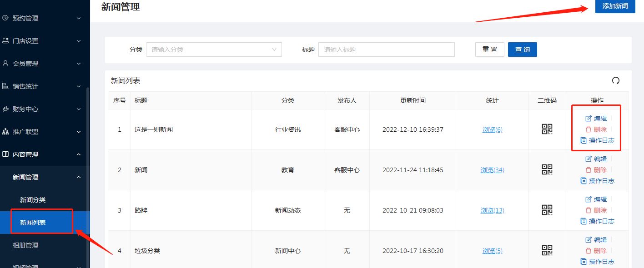
Task: Show QR code for 垃圾分类 row
Action: [547, 251]
